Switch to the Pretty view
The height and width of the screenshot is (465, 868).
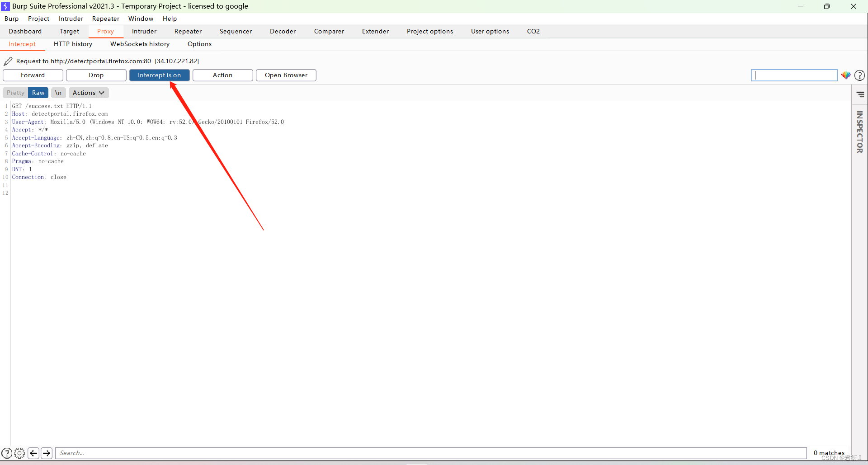click(x=15, y=93)
